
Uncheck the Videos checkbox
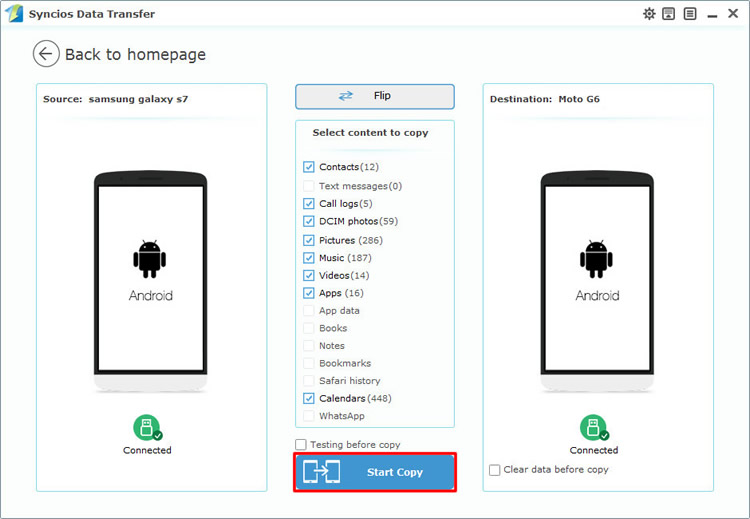[309, 276]
